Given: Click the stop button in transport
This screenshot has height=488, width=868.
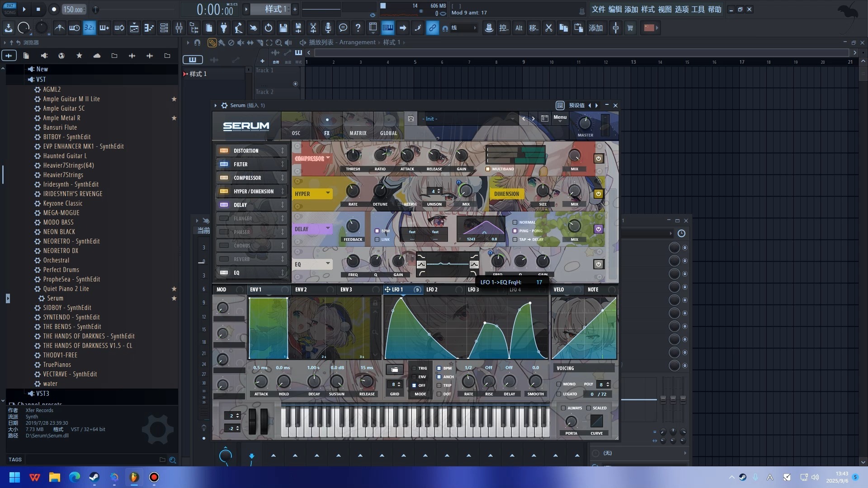Looking at the screenshot, I should coord(38,9).
